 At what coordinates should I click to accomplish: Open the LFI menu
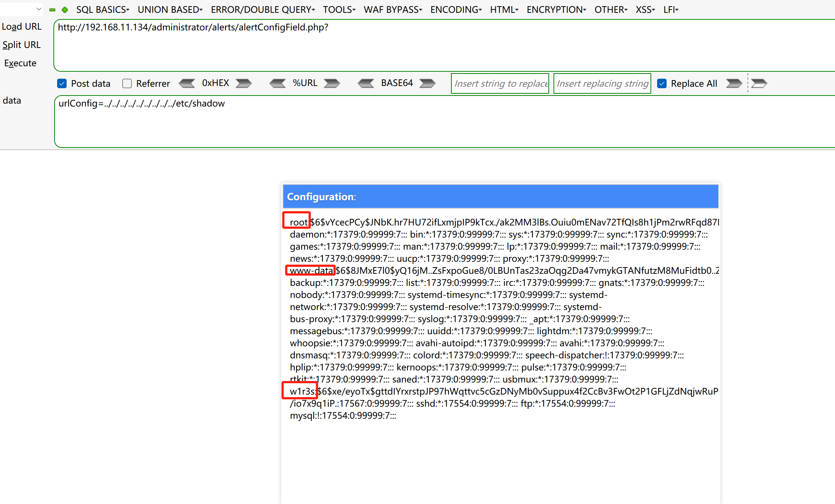point(671,10)
